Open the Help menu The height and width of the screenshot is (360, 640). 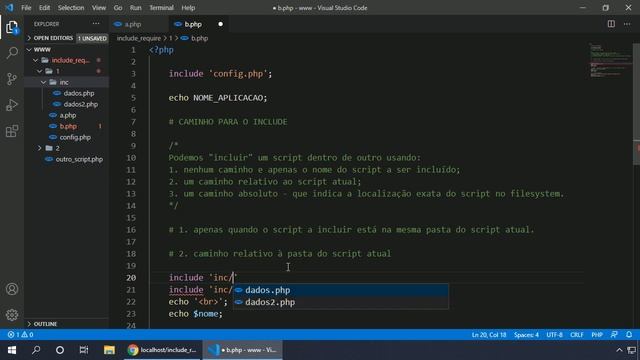188,8
